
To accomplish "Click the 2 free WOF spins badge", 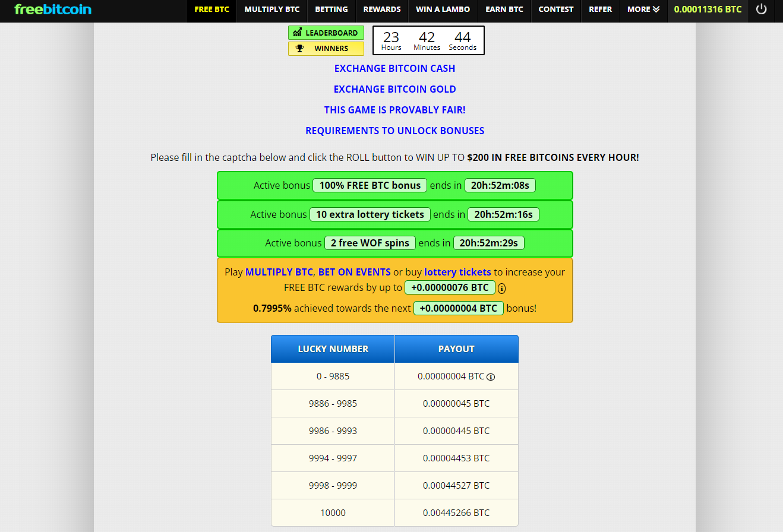I will (370, 243).
